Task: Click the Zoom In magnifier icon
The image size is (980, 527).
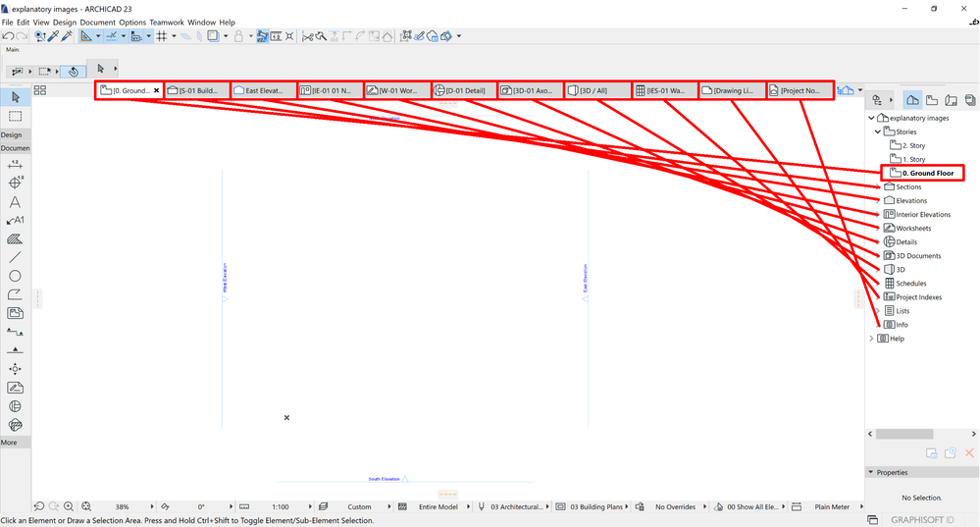Action: tap(69, 506)
